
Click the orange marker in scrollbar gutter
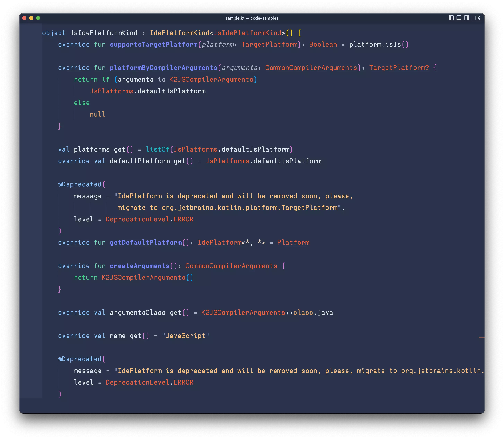(481, 337)
